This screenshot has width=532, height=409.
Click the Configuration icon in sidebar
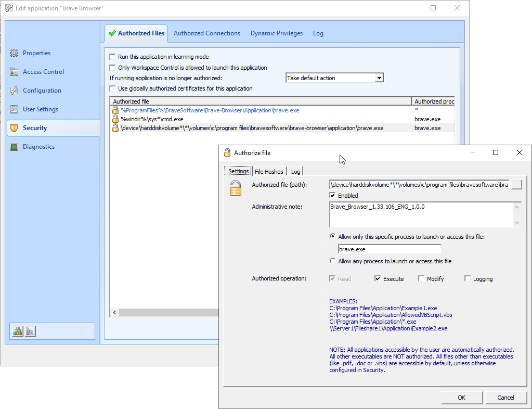tap(14, 91)
